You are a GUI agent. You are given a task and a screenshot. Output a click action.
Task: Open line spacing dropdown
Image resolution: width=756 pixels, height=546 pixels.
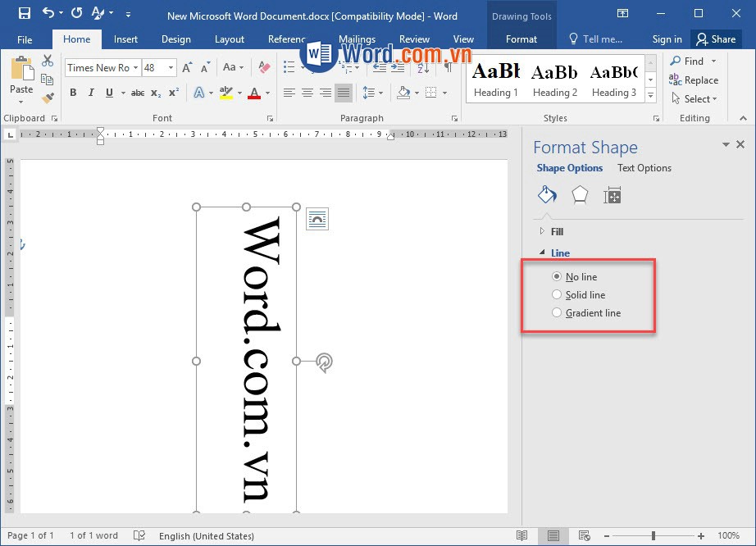pyautogui.click(x=372, y=93)
